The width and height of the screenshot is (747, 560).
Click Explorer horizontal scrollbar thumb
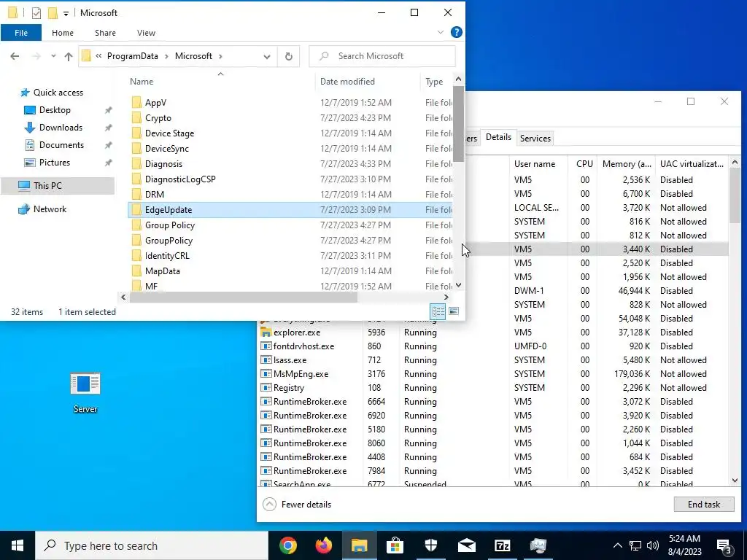pos(243,297)
